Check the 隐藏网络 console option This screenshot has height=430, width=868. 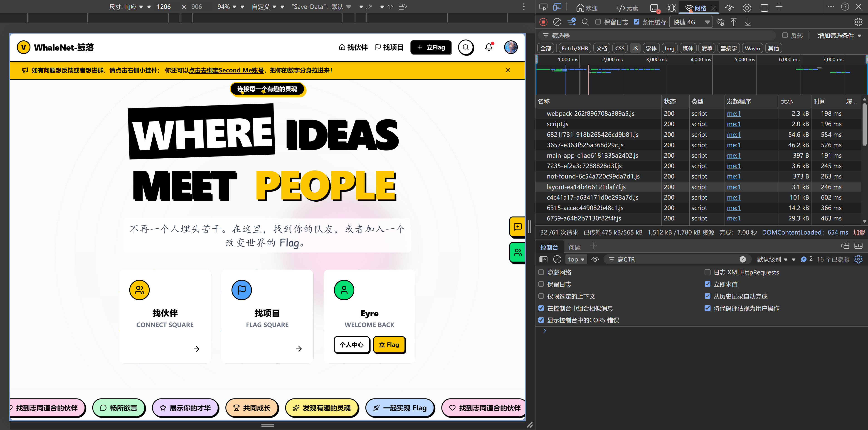(541, 272)
